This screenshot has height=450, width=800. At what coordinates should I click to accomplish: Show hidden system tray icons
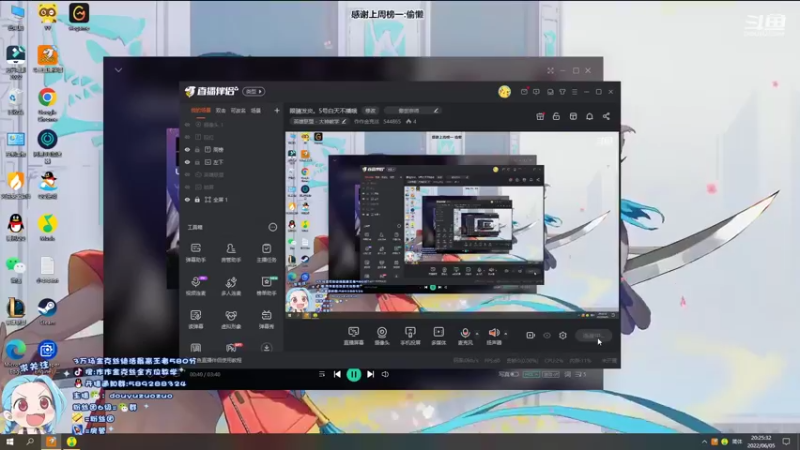pyautogui.click(x=704, y=441)
